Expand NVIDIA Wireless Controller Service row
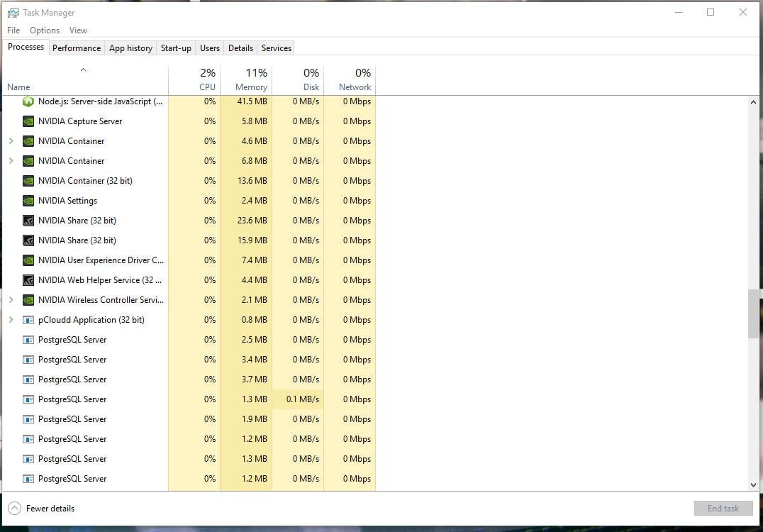The image size is (763, 532). coord(11,300)
